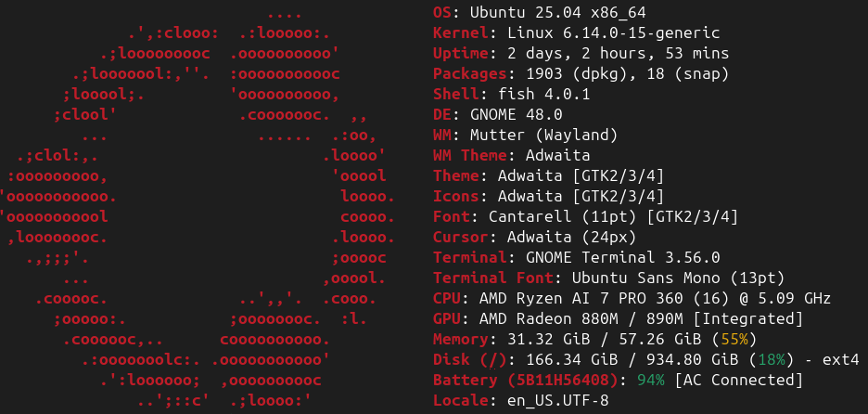Click the WM Theme label

[469, 156]
